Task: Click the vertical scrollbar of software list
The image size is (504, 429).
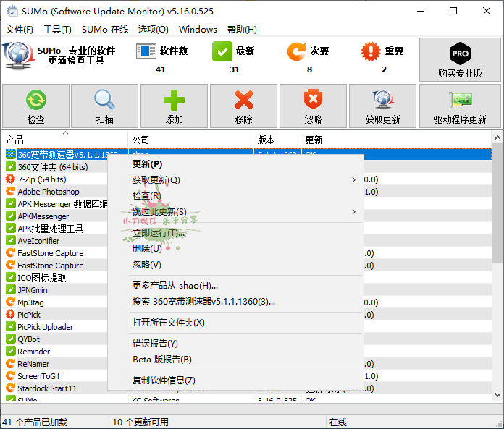Action: [497, 217]
